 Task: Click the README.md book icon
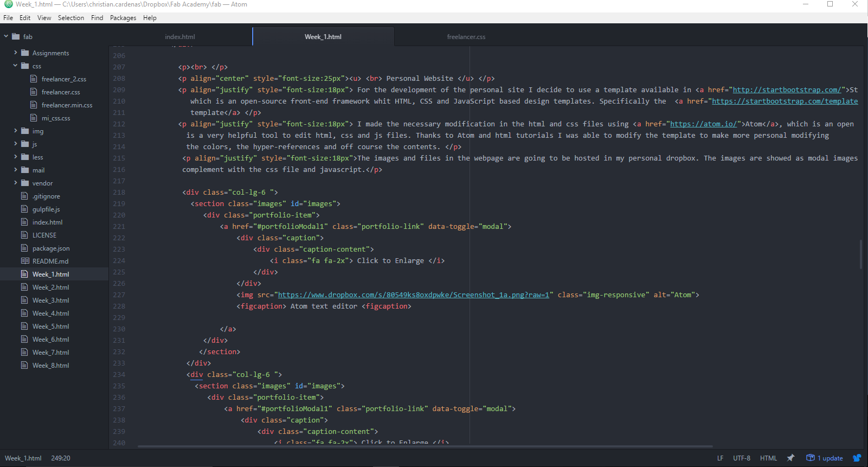tap(25, 261)
